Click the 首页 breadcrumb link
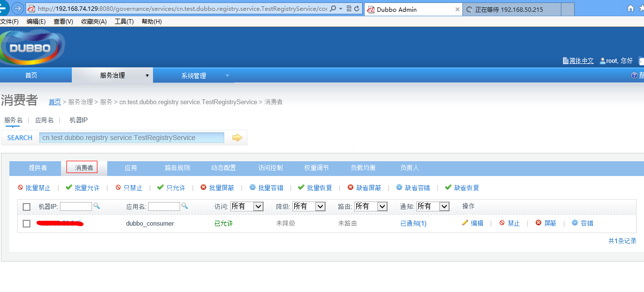The image size is (644, 292). coord(55,102)
